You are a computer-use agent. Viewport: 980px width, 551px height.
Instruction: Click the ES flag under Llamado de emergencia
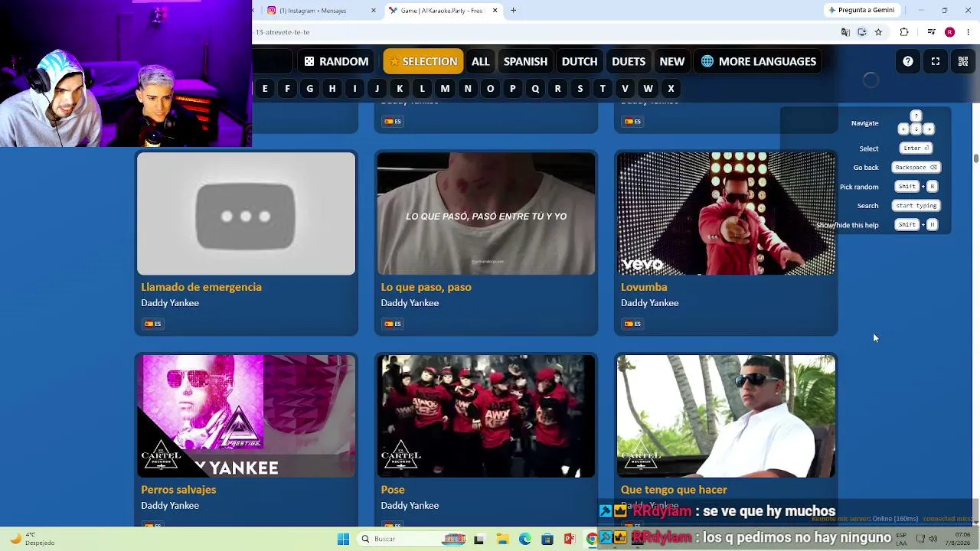pyautogui.click(x=152, y=324)
